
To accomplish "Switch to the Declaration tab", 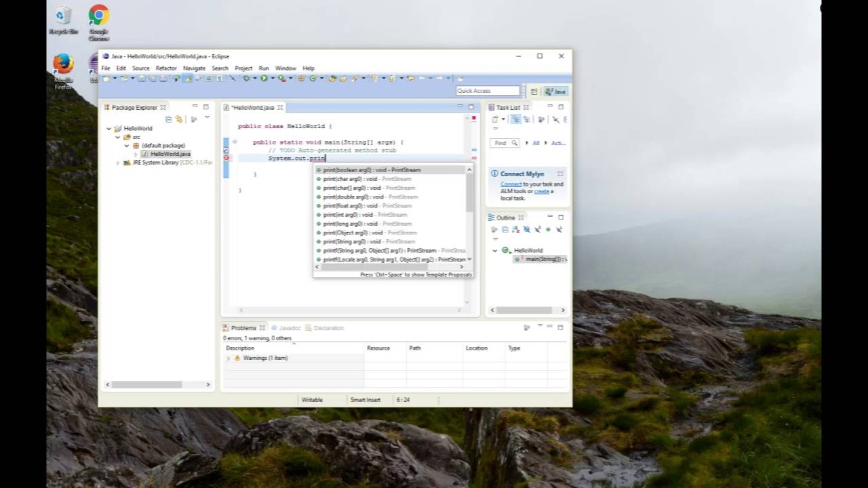I will 325,328.
